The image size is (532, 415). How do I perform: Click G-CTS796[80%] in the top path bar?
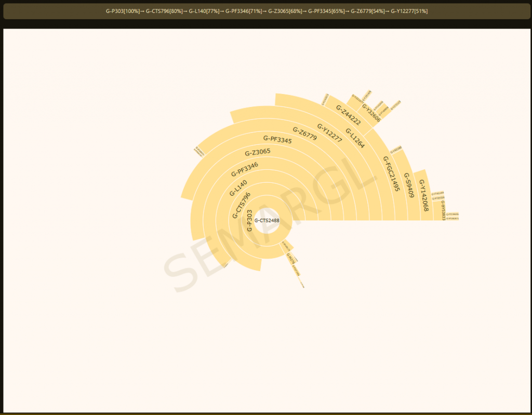(x=164, y=11)
